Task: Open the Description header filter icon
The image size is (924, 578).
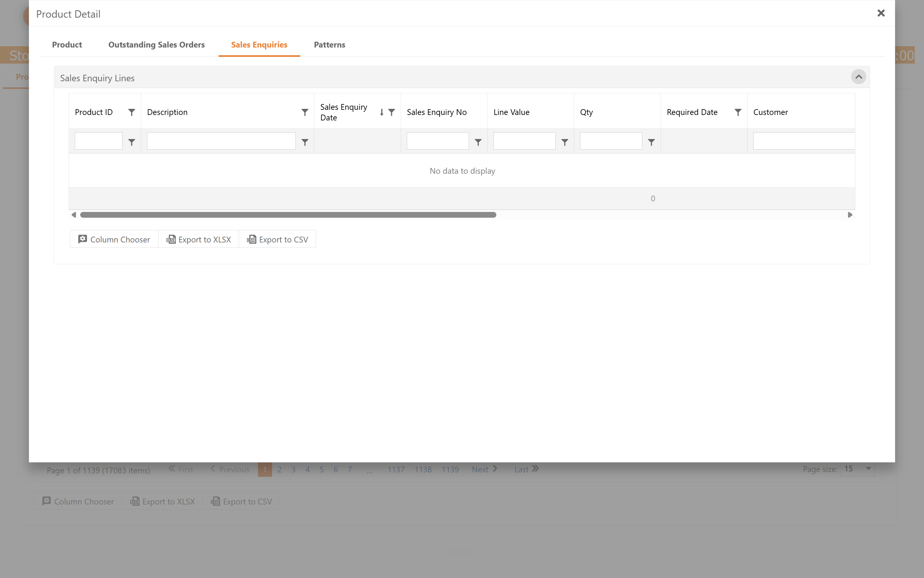Action: tap(305, 112)
